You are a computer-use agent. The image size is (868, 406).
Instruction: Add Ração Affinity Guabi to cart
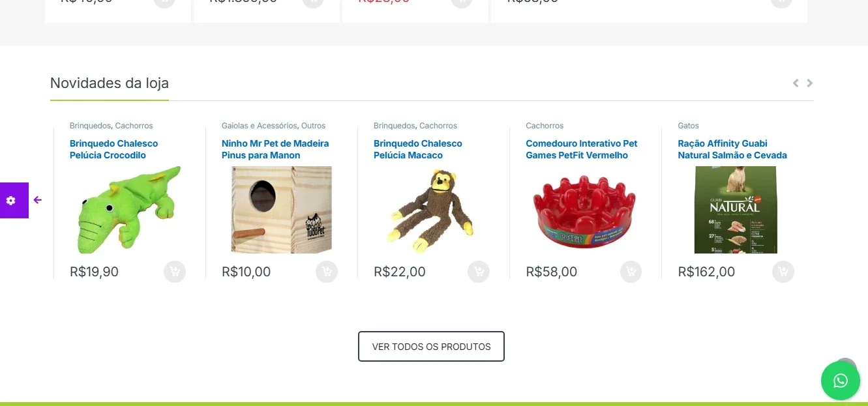click(783, 272)
